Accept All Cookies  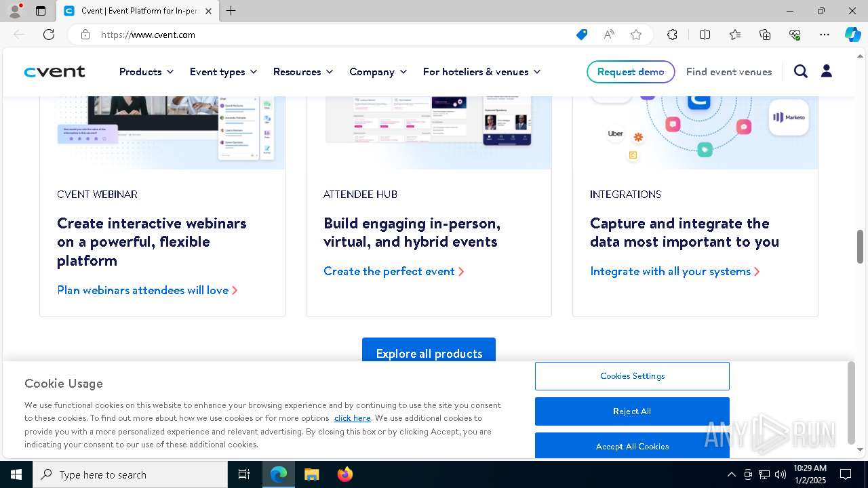coord(632,445)
